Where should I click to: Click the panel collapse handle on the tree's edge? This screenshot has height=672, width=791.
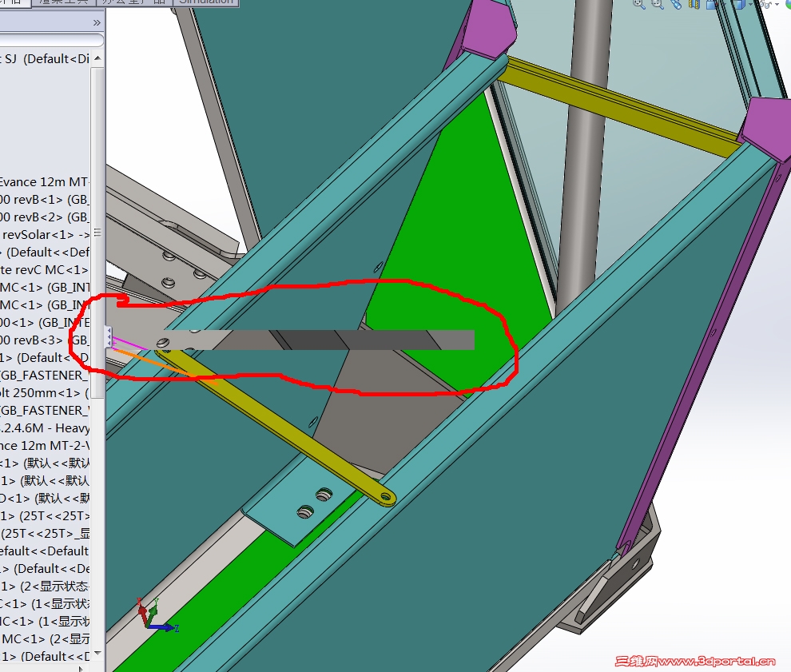point(109,337)
